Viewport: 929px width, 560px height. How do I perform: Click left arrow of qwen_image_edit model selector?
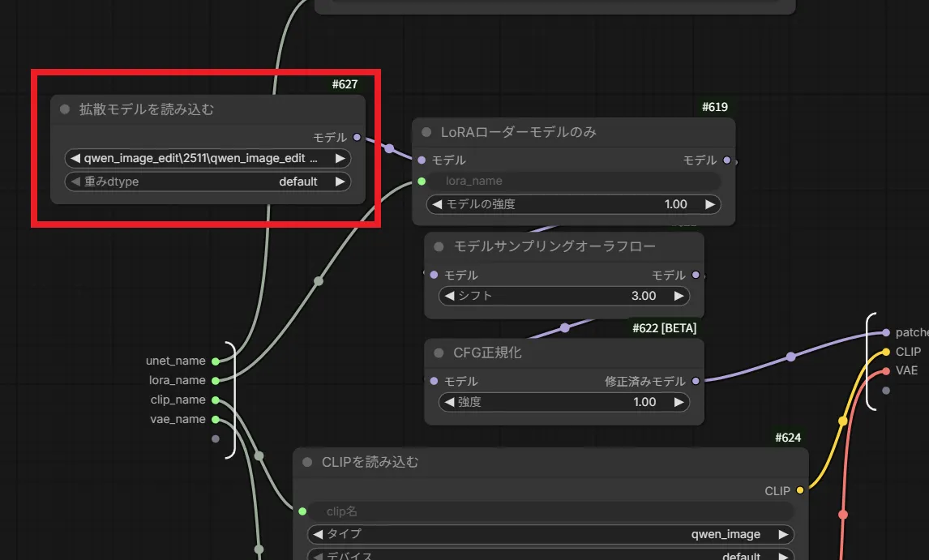point(75,159)
